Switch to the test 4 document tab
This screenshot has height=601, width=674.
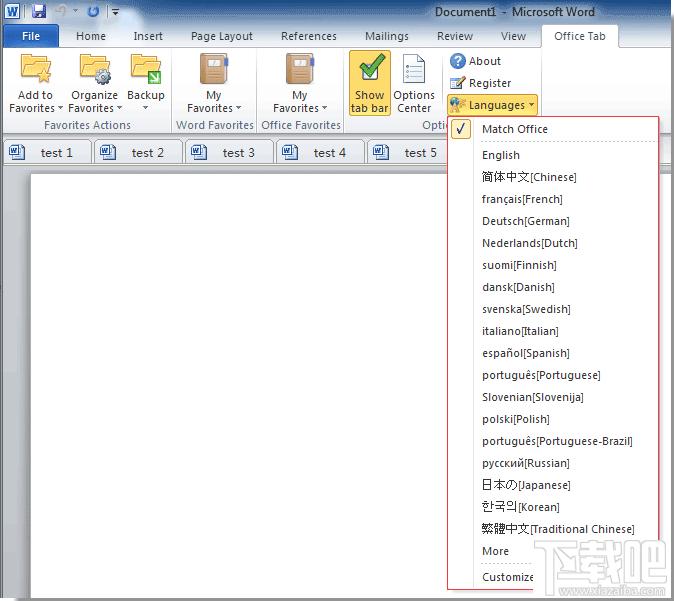pyautogui.click(x=321, y=152)
